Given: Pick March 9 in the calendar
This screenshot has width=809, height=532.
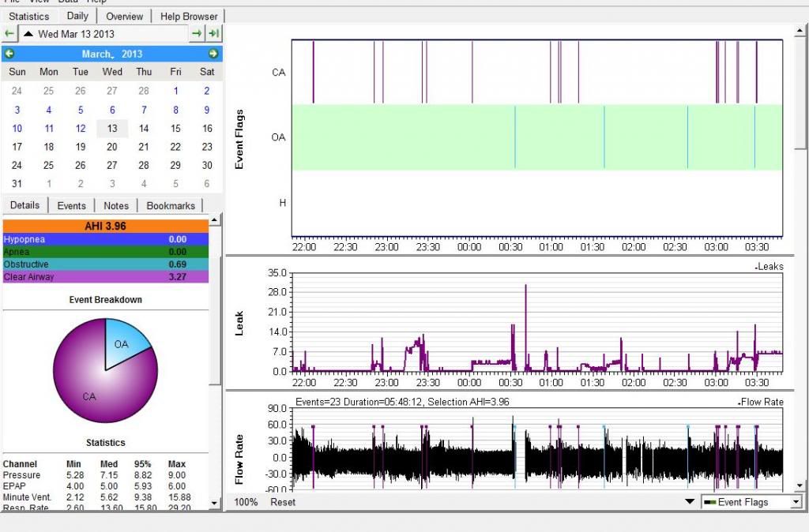Looking at the screenshot, I should pos(207,110).
